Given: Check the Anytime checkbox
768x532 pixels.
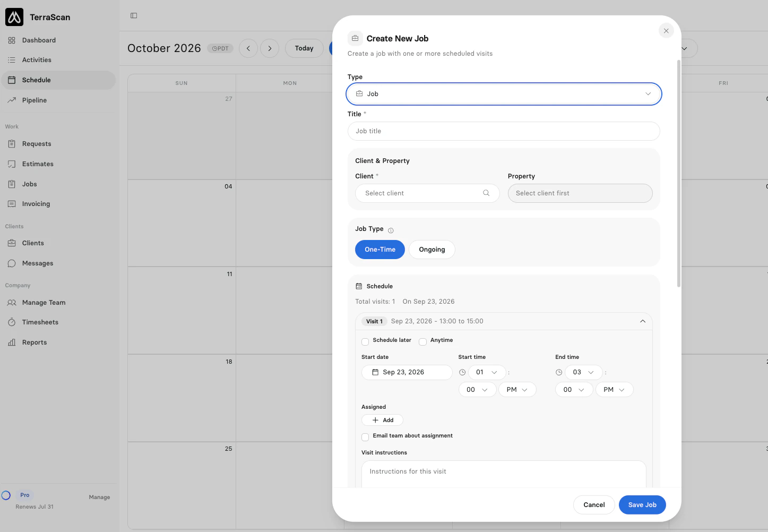Looking at the screenshot, I should [x=422, y=341].
